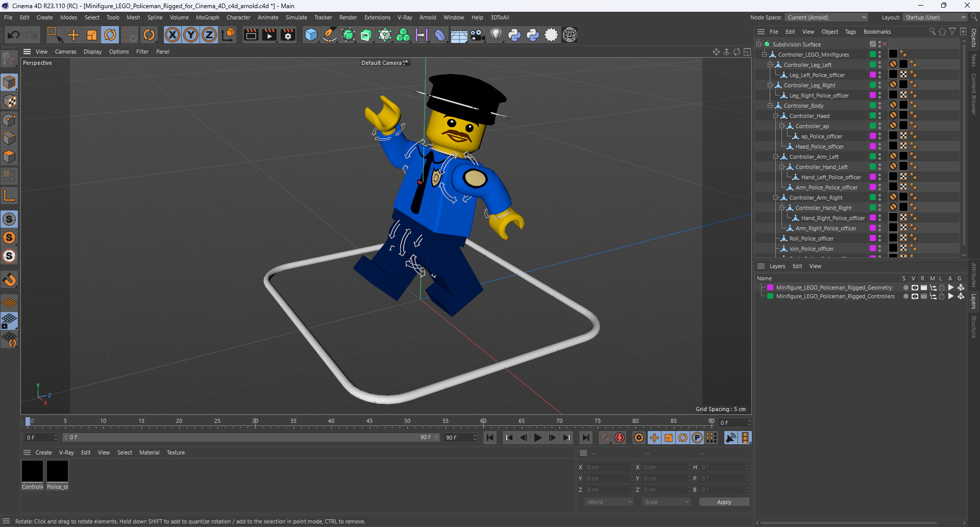Open the Simulate menu
Image resolution: width=980 pixels, height=527 pixels.
296,17
